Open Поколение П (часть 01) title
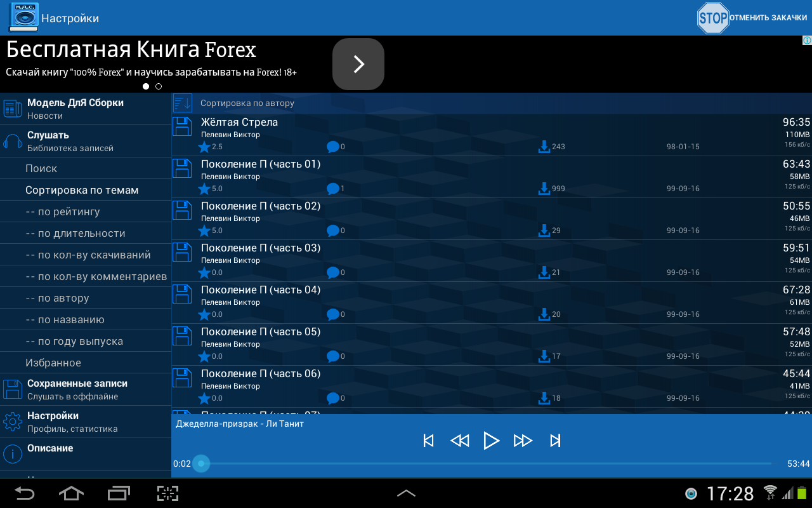 click(261, 164)
